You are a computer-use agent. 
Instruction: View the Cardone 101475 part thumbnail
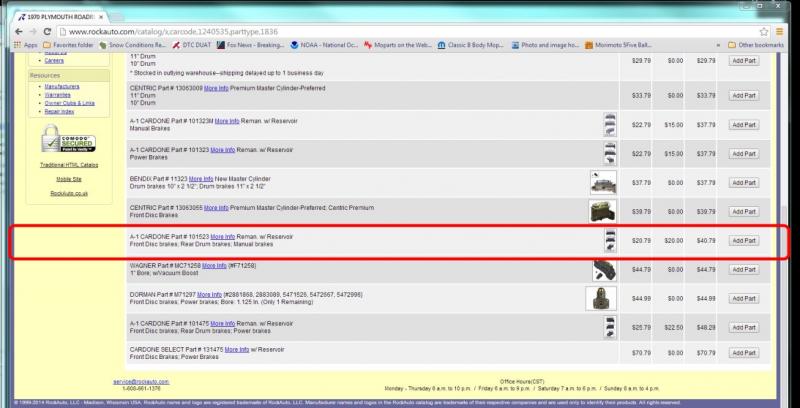(610, 327)
